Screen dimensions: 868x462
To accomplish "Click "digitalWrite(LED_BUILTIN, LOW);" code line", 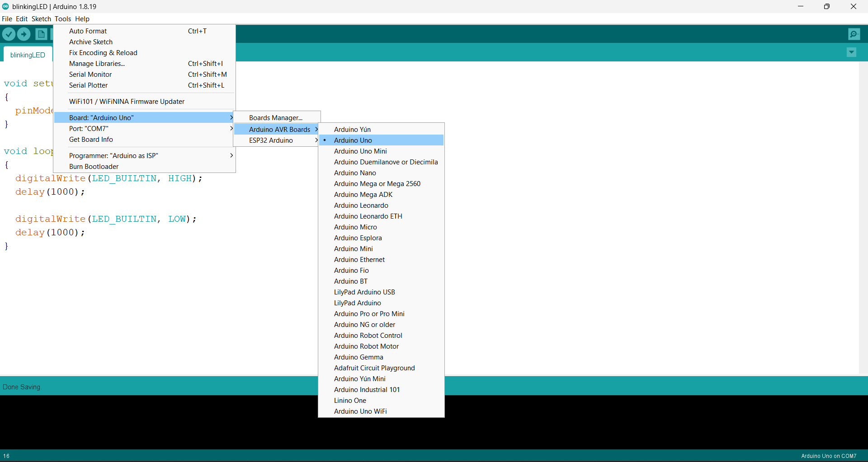I will 106,219.
